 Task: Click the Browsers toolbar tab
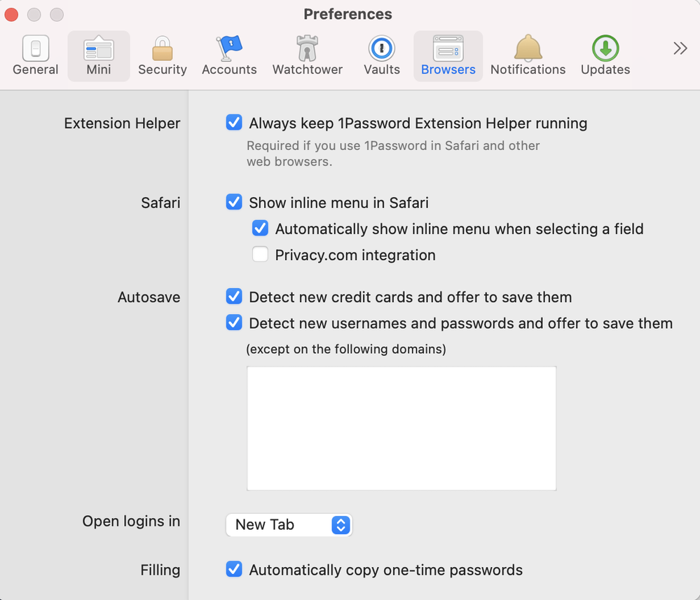(x=448, y=55)
